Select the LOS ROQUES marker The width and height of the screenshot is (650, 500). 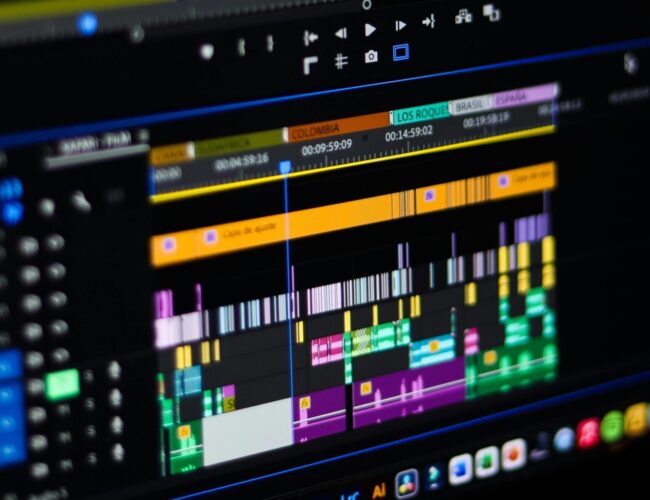click(x=420, y=114)
